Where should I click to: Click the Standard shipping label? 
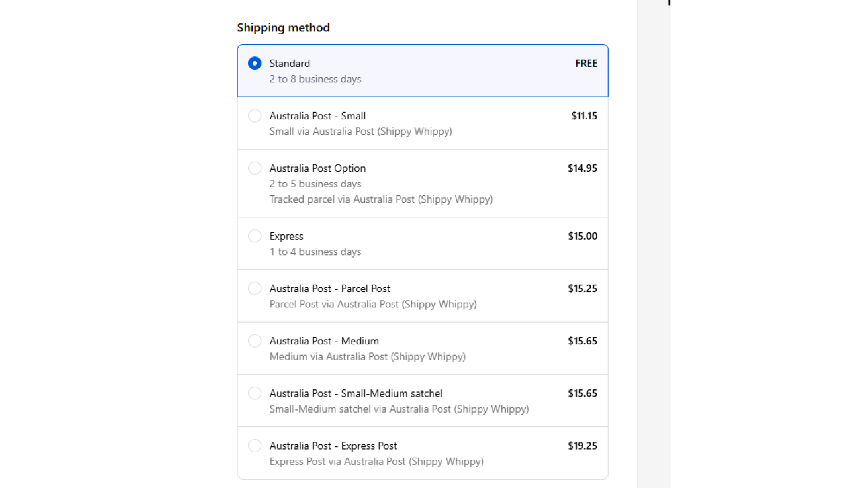290,63
